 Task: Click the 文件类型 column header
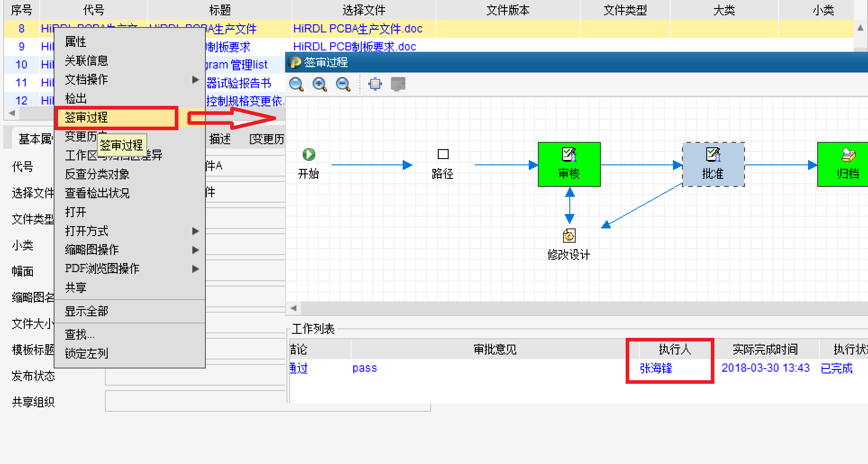point(625,10)
